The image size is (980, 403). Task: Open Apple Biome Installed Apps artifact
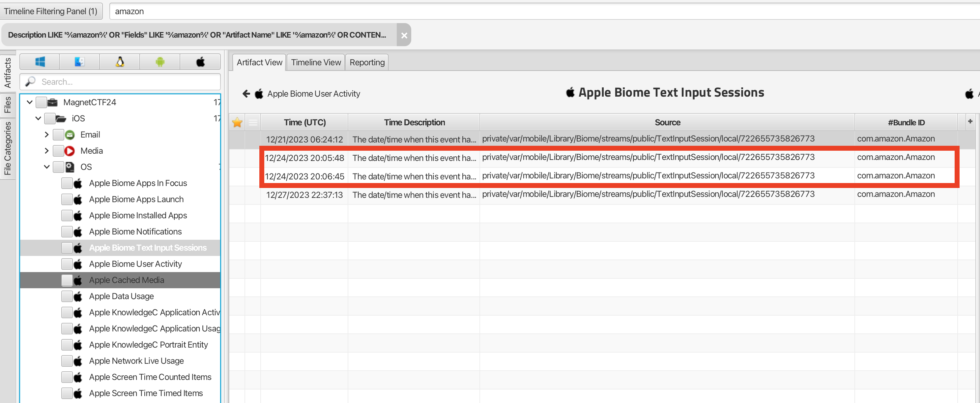pos(138,216)
